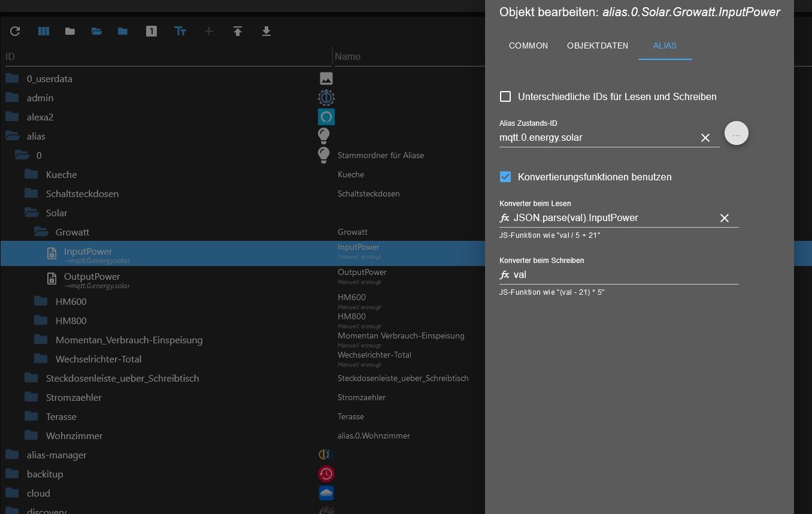The image size is (812, 514).
Task: Collapse the Solar folder
Action: (x=31, y=213)
